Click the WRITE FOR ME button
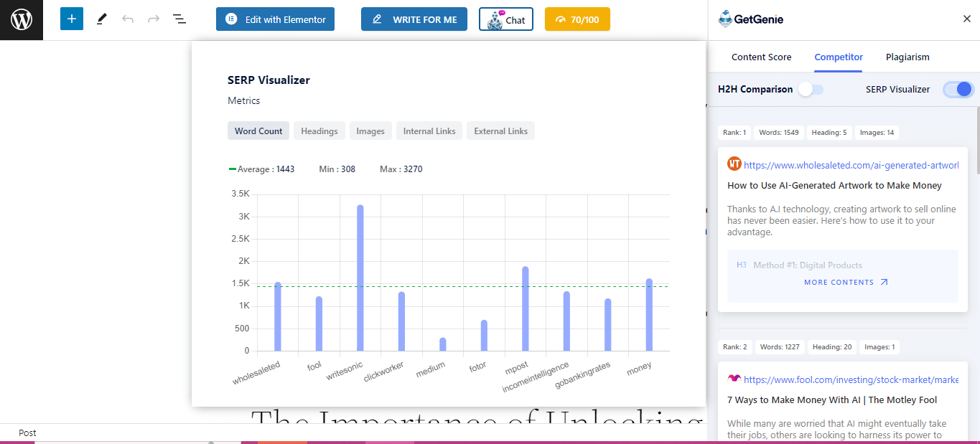980x444 pixels. tap(414, 19)
